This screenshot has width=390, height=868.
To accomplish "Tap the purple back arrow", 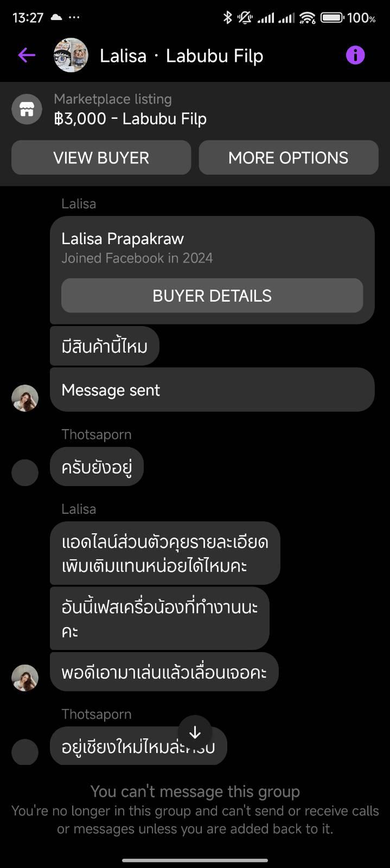I will (x=27, y=55).
